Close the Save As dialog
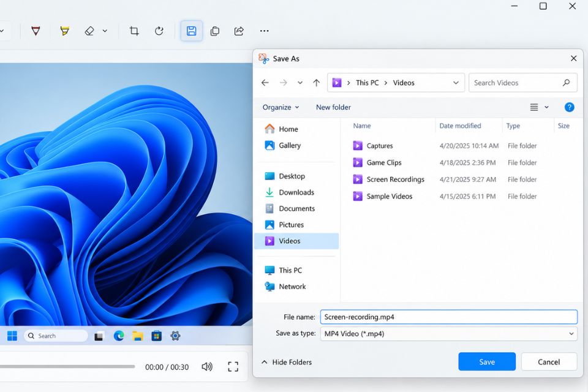 573,58
